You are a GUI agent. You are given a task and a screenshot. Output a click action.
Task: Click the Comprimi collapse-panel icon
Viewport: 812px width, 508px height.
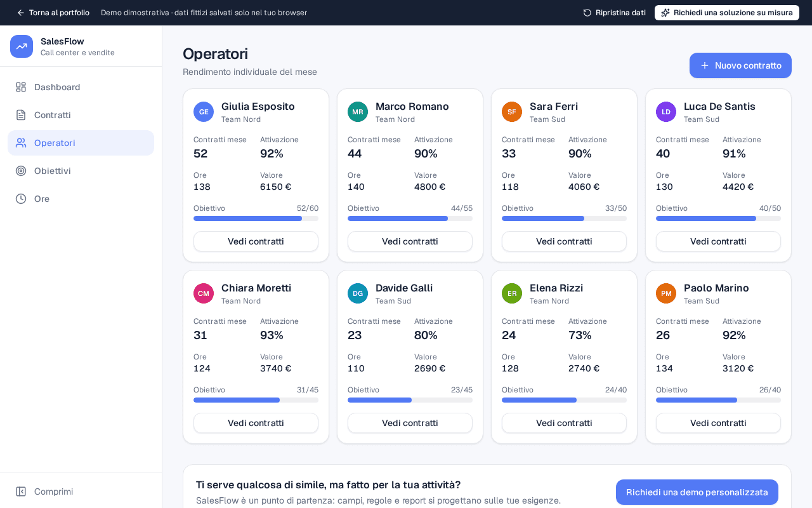click(21, 491)
